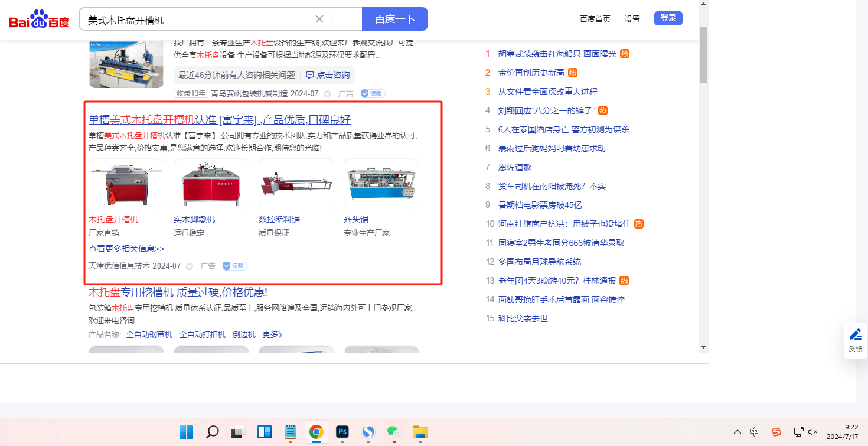Open hot search 多国布局月球导航系统
The image size is (868, 446).
pos(540,262)
